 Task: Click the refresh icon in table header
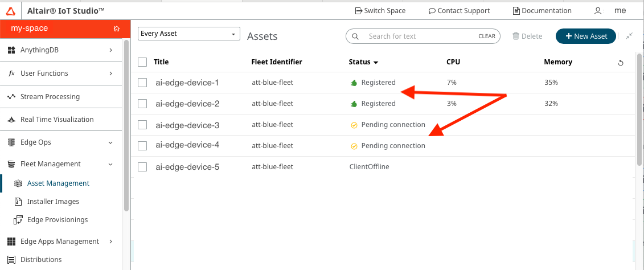[621, 63]
